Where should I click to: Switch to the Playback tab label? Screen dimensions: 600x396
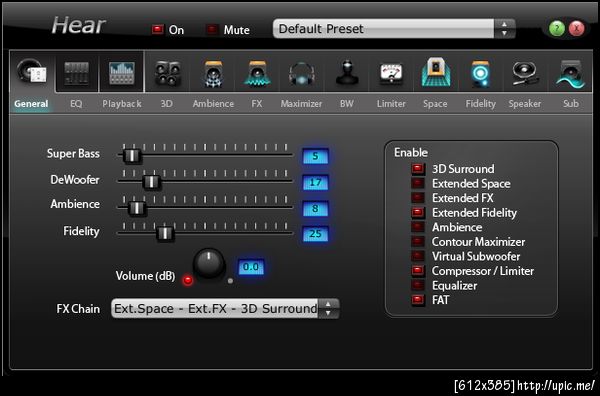(x=122, y=104)
